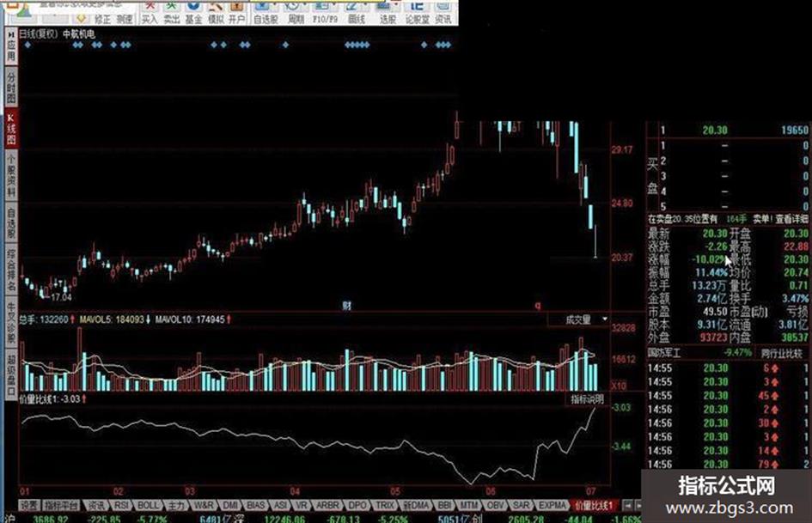This screenshot has height=523, width=812.
Task: Select the TRIX indicator tab
Action: [x=384, y=505]
